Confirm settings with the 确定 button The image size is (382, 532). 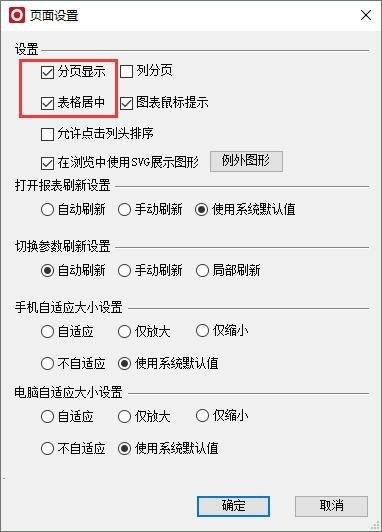(233, 506)
